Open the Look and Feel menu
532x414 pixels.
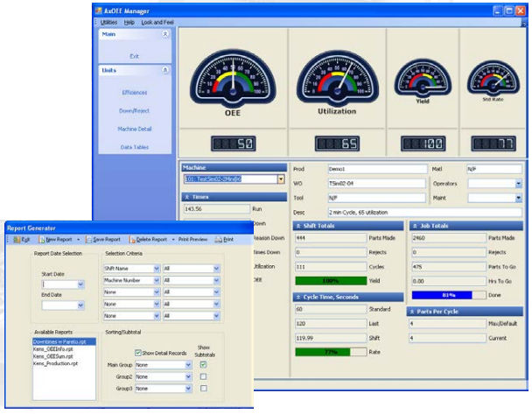click(x=157, y=23)
